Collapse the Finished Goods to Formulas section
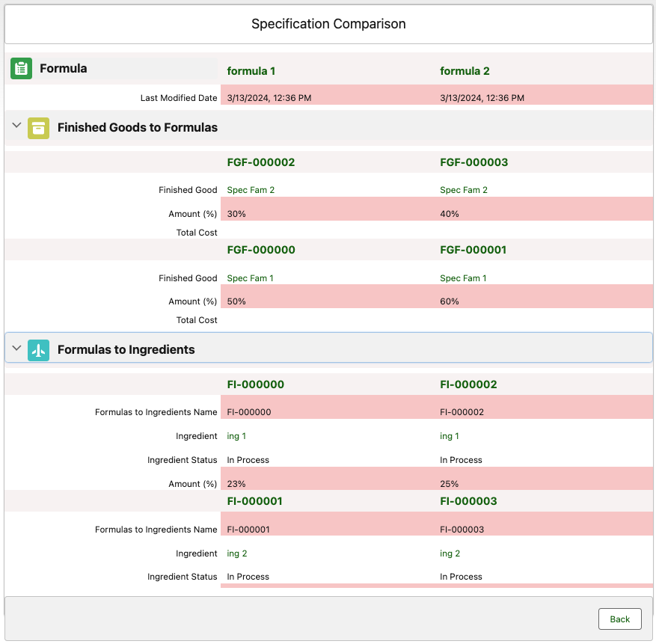This screenshot has width=656, height=644. coord(16,127)
